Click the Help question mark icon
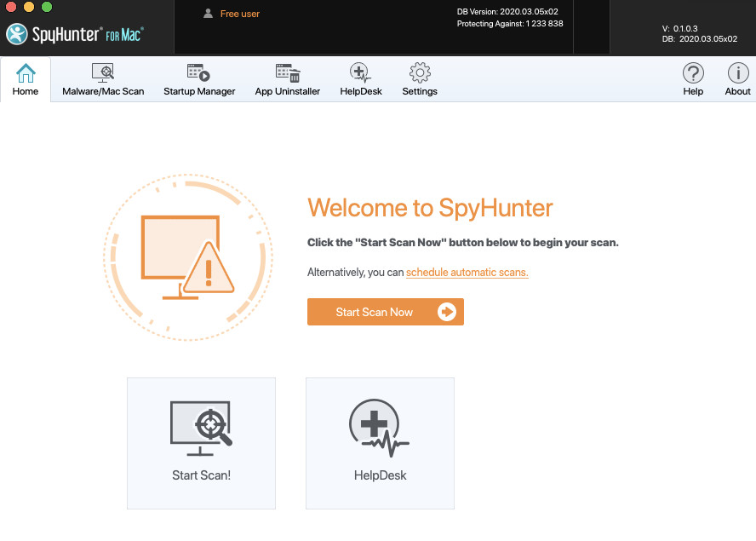Viewport: 756px width, 541px height. point(693,73)
